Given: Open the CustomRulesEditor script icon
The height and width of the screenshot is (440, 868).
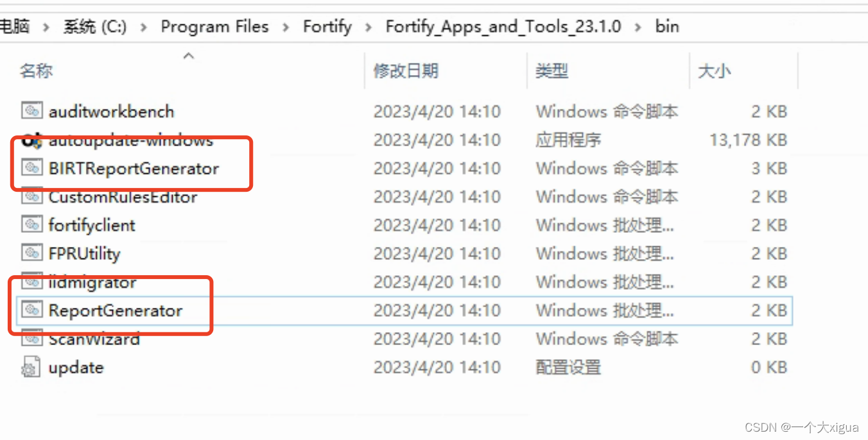Looking at the screenshot, I should pyautogui.click(x=31, y=196).
